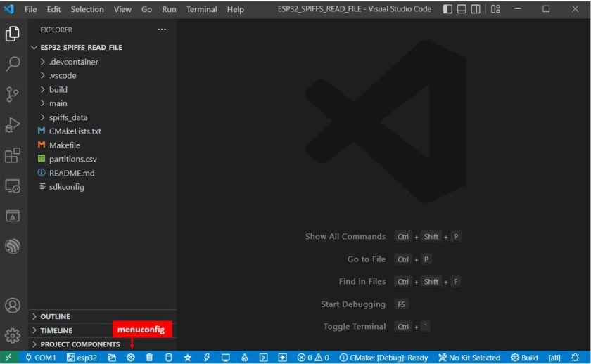Open the ESP-IDF Explorer Espressif icon

pos(13,246)
